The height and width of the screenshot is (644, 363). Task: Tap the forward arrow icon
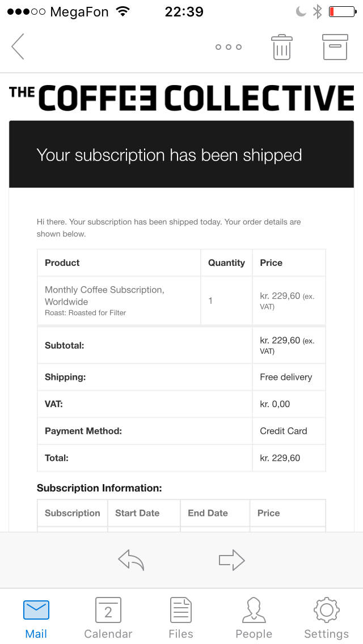(x=231, y=561)
